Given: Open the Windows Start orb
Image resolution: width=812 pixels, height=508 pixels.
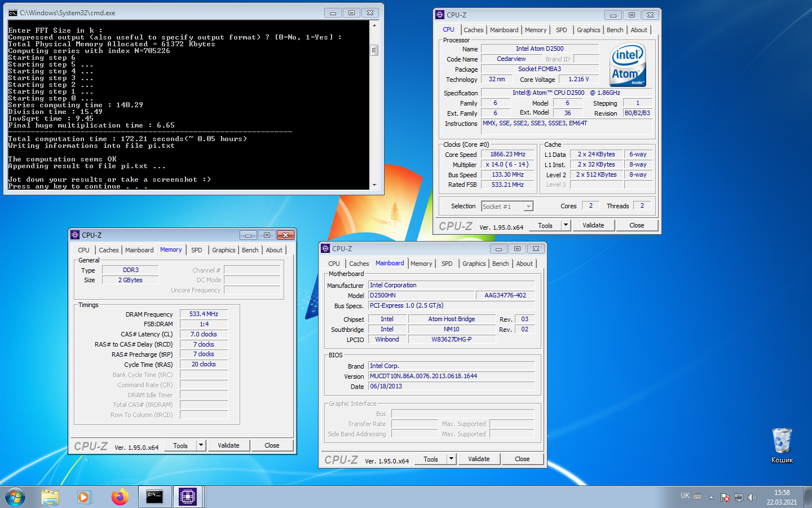Looking at the screenshot, I should pos(15,497).
